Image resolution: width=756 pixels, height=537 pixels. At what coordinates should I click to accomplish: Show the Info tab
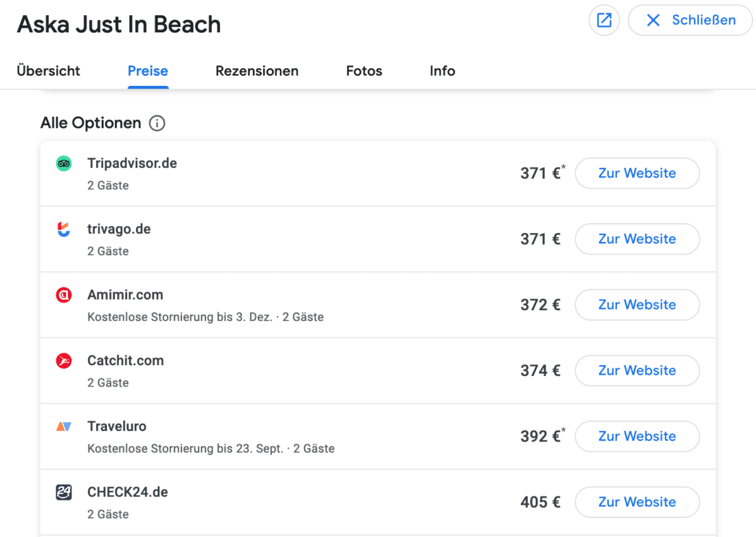pyautogui.click(x=443, y=71)
